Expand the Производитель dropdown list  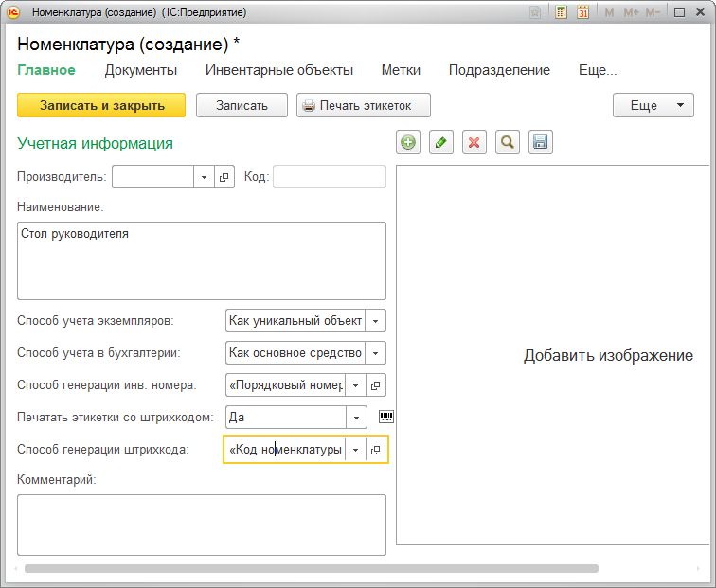coord(205,177)
